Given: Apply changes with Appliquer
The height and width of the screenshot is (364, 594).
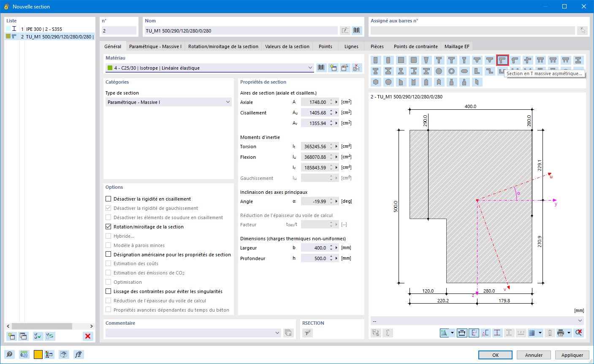Looking at the screenshot, I should click(x=572, y=355).
